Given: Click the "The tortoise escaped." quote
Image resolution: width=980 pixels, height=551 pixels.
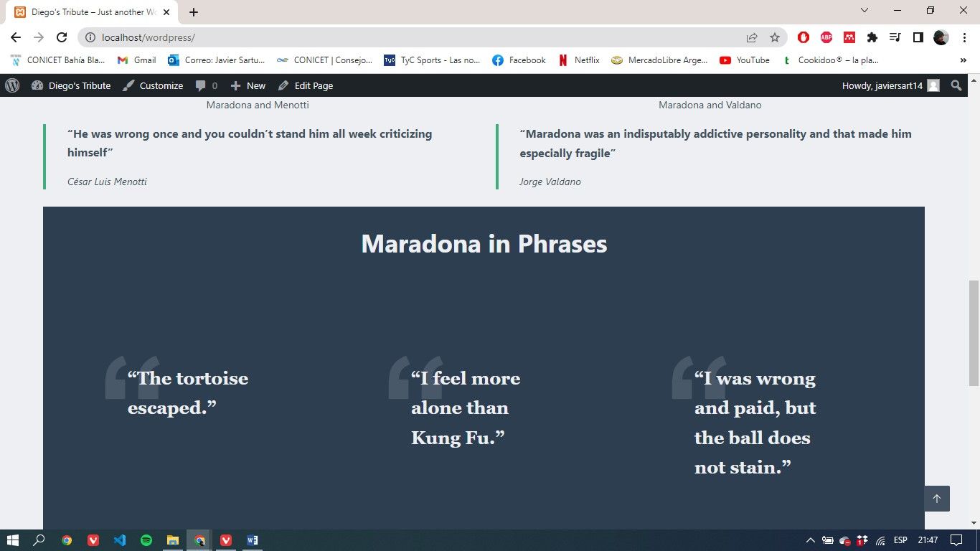Looking at the screenshot, I should (188, 393).
